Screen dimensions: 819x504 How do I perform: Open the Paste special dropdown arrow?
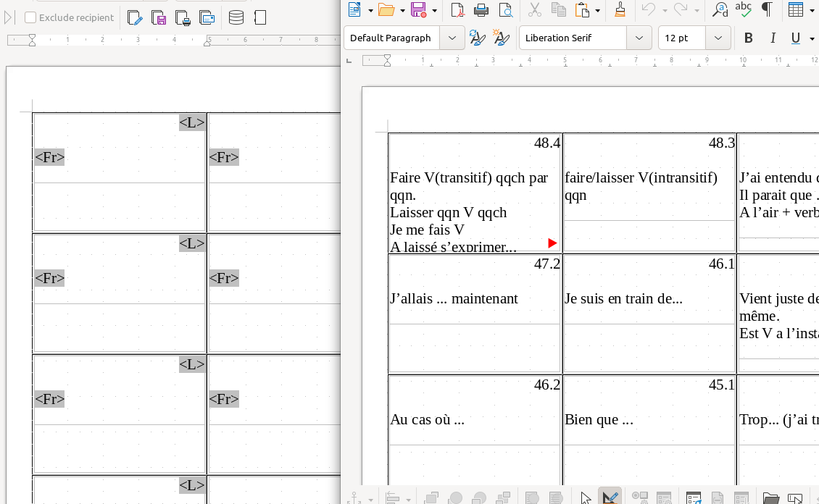click(x=597, y=10)
